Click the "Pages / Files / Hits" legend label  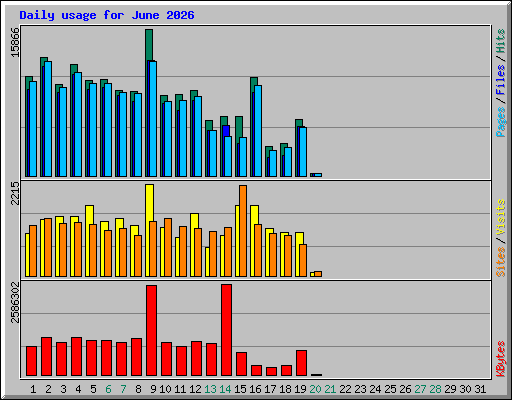pos(501,83)
